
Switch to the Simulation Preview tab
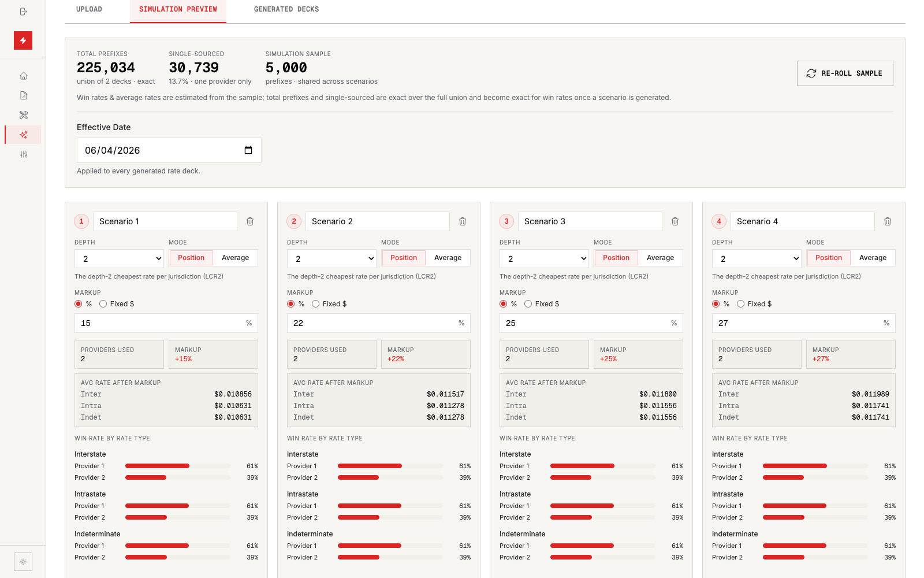pyautogui.click(x=178, y=9)
